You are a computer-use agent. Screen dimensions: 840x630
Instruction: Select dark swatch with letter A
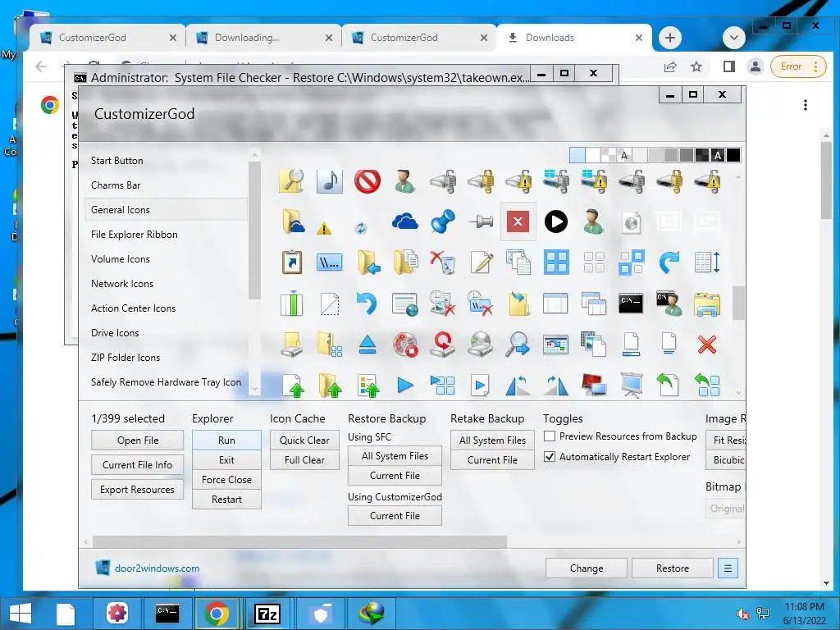[718, 155]
